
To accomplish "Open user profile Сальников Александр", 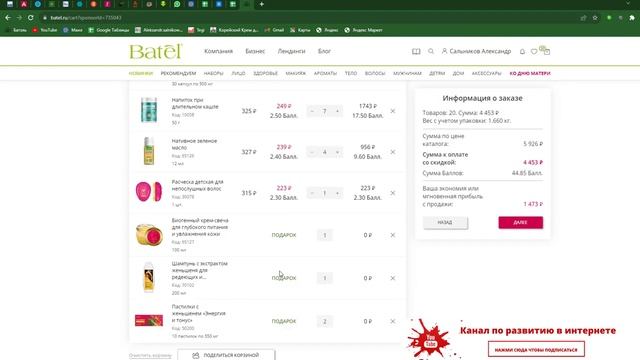I will pyautogui.click(x=476, y=51).
